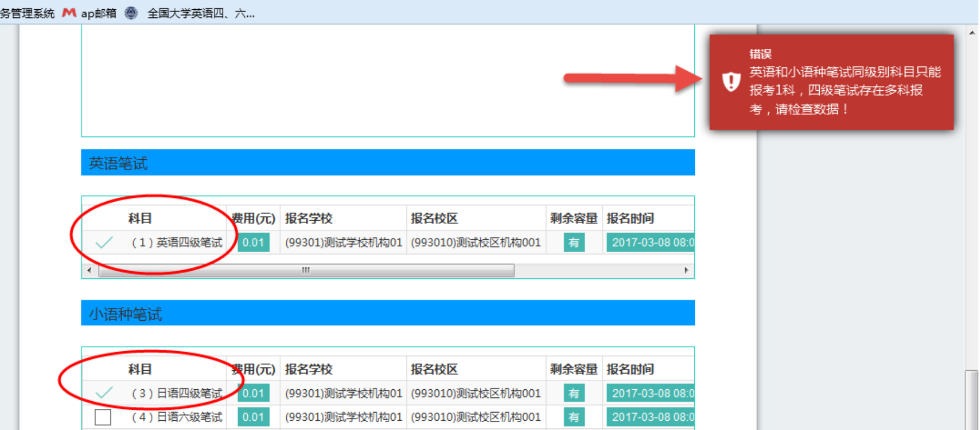Click the 英语笔试 section header
Viewport: 980px width, 430px height.
[x=388, y=163]
